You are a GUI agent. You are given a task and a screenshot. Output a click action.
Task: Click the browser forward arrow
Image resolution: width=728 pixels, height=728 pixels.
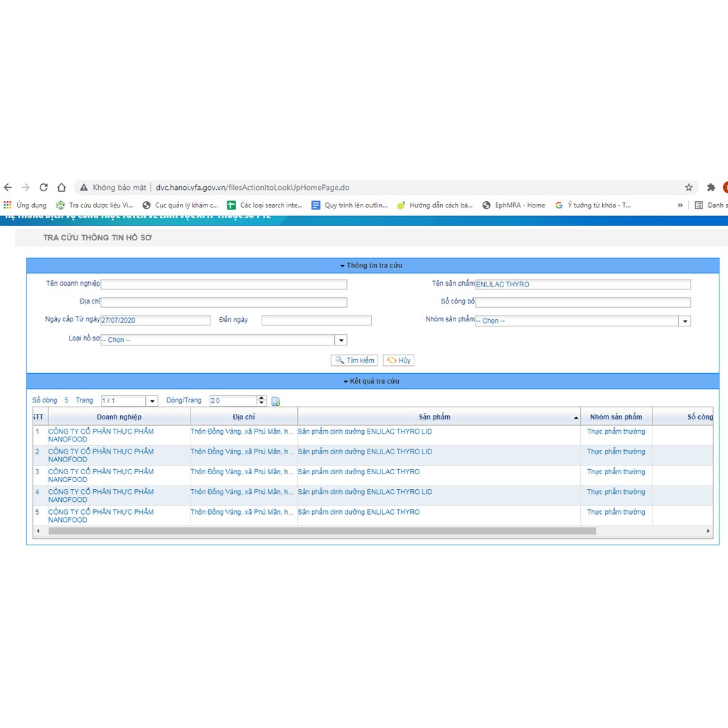click(26, 188)
